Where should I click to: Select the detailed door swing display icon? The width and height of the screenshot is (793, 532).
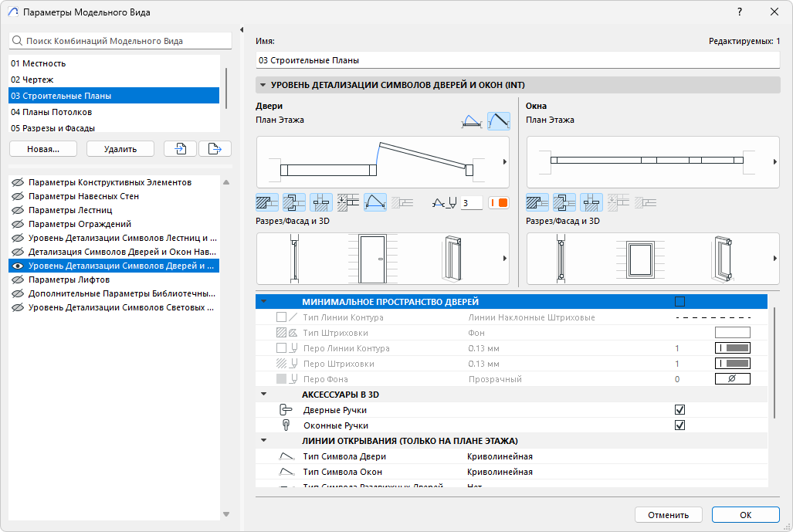coord(498,120)
